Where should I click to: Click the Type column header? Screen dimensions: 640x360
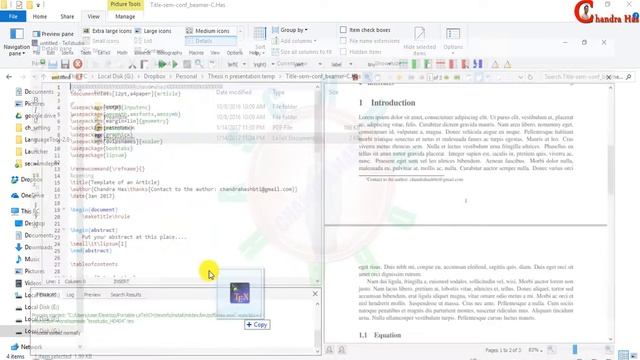pos(278,93)
